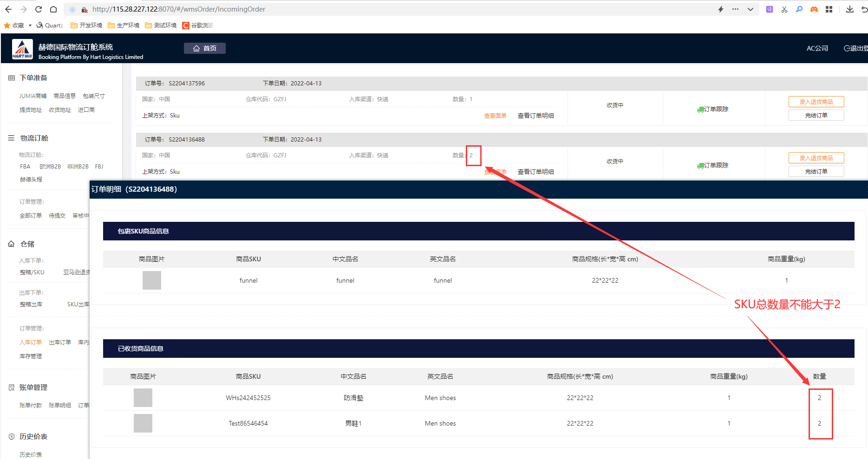
Task: Click the browser URL address field
Action: tap(372, 9)
